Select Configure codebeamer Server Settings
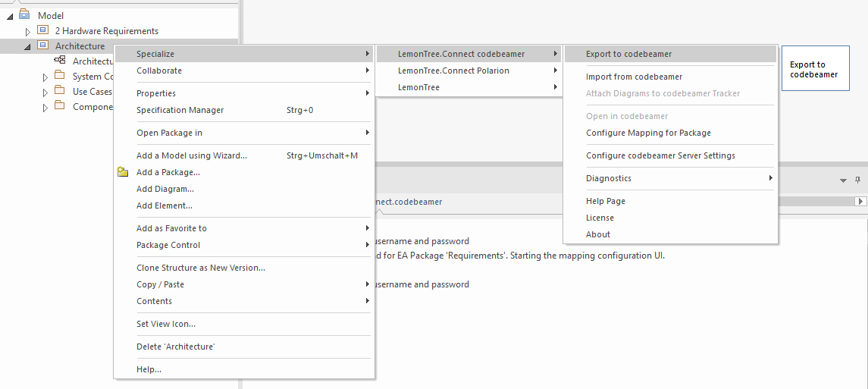The image size is (868, 389). 670,155
